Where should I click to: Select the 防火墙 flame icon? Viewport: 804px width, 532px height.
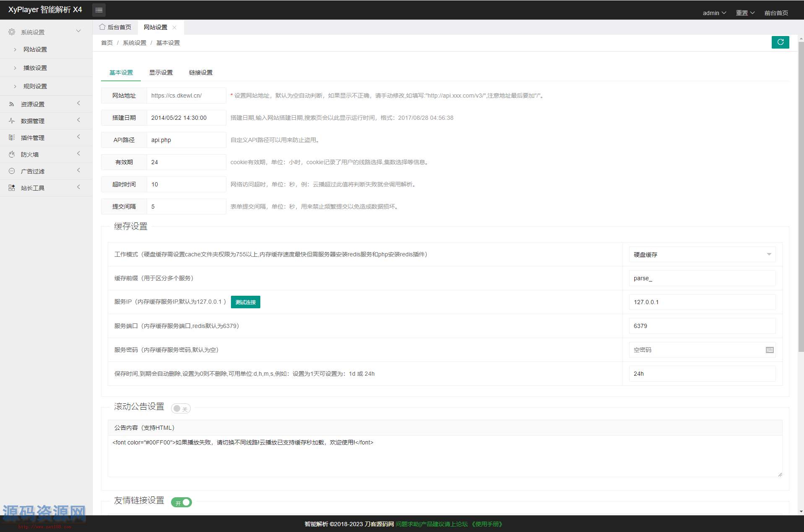click(11, 154)
